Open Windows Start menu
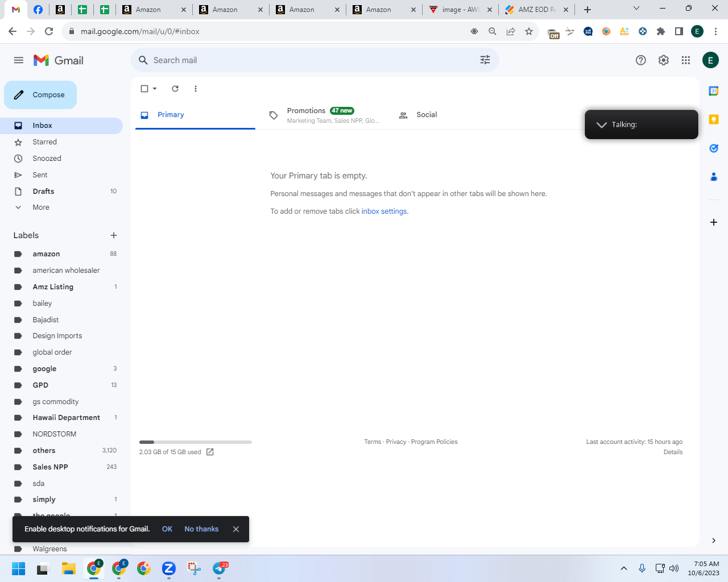728x582 pixels. coord(18,568)
